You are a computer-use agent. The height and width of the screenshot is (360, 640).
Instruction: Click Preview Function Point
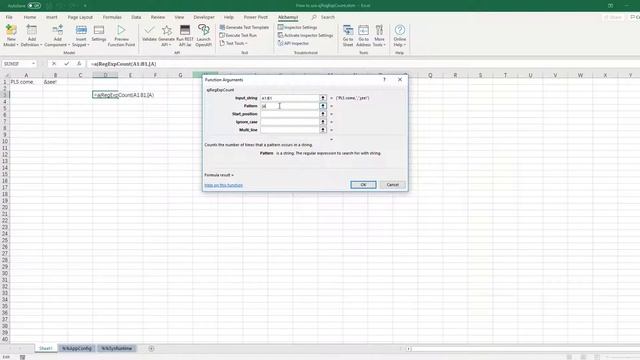(121, 35)
